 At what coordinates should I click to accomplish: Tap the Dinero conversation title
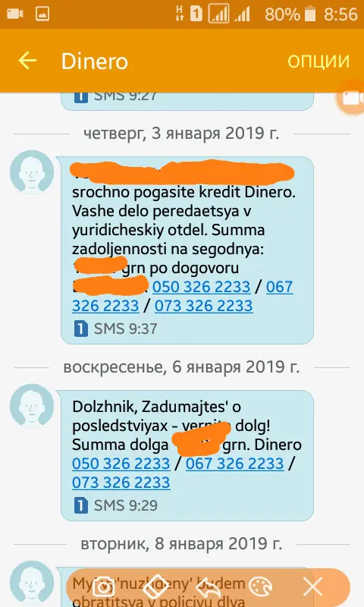pyautogui.click(x=95, y=61)
